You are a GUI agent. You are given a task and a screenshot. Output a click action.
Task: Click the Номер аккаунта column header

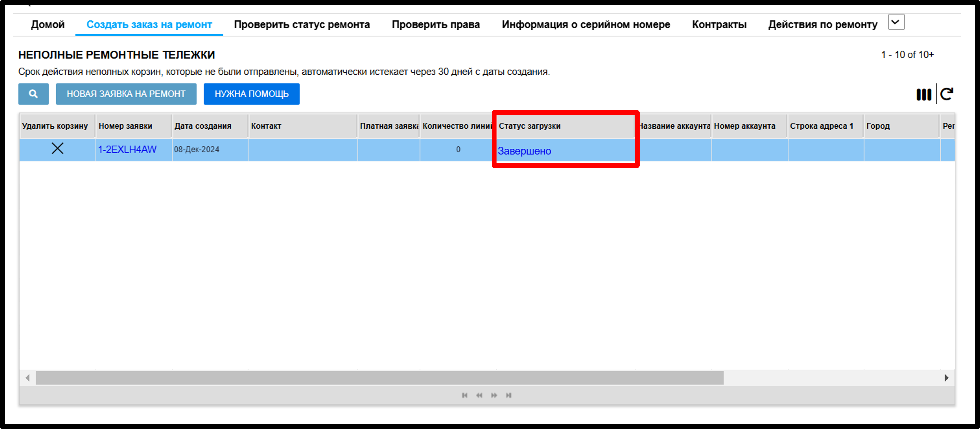pos(749,126)
